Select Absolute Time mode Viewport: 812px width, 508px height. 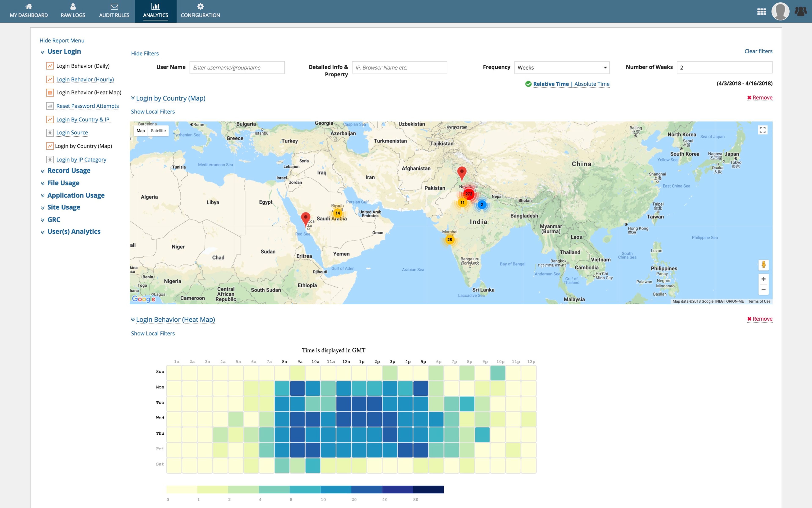[x=592, y=84]
